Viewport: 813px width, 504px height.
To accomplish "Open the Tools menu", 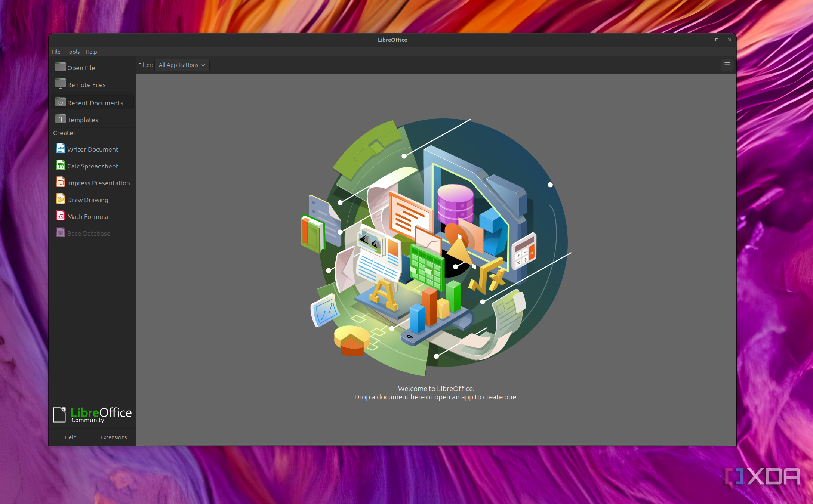I will pyautogui.click(x=73, y=52).
